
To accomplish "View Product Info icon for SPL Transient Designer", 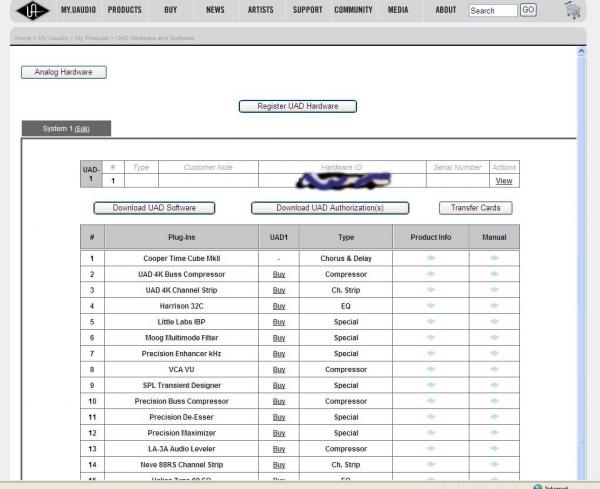I will [431, 386].
